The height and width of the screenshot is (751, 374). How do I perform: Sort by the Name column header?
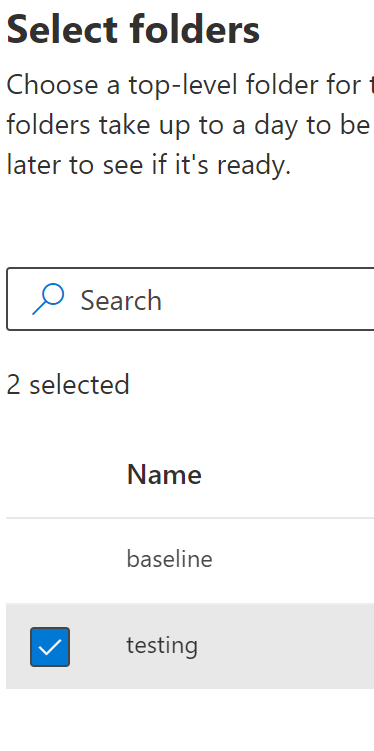pos(164,475)
